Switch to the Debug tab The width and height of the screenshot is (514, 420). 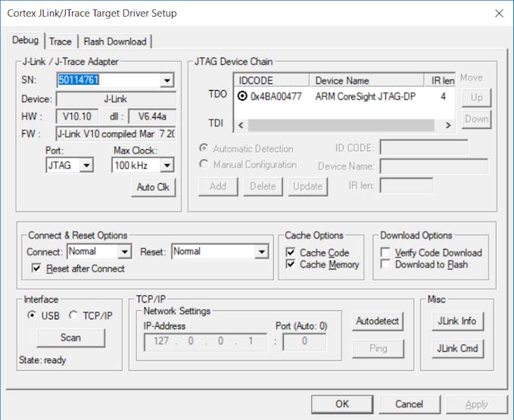pyautogui.click(x=25, y=40)
